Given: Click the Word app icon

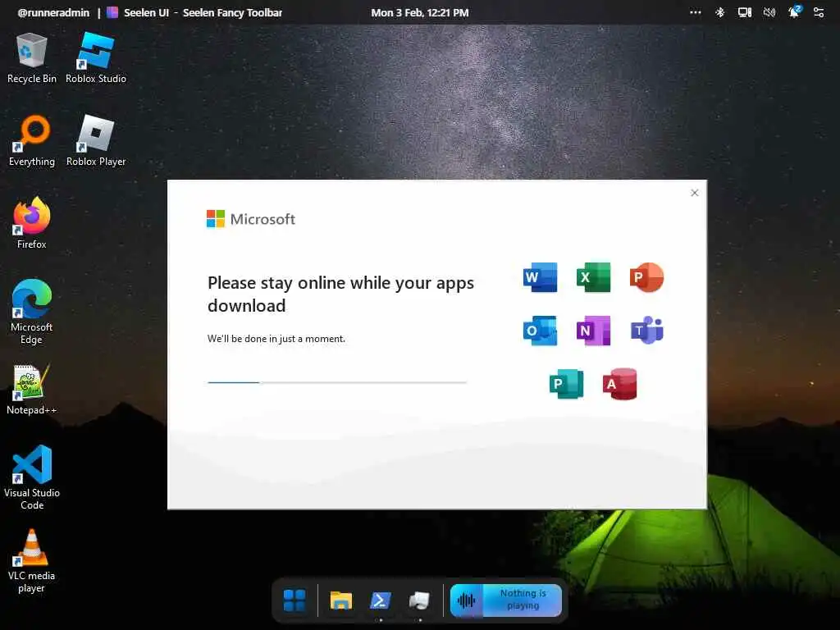Looking at the screenshot, I should coord(540,277).
